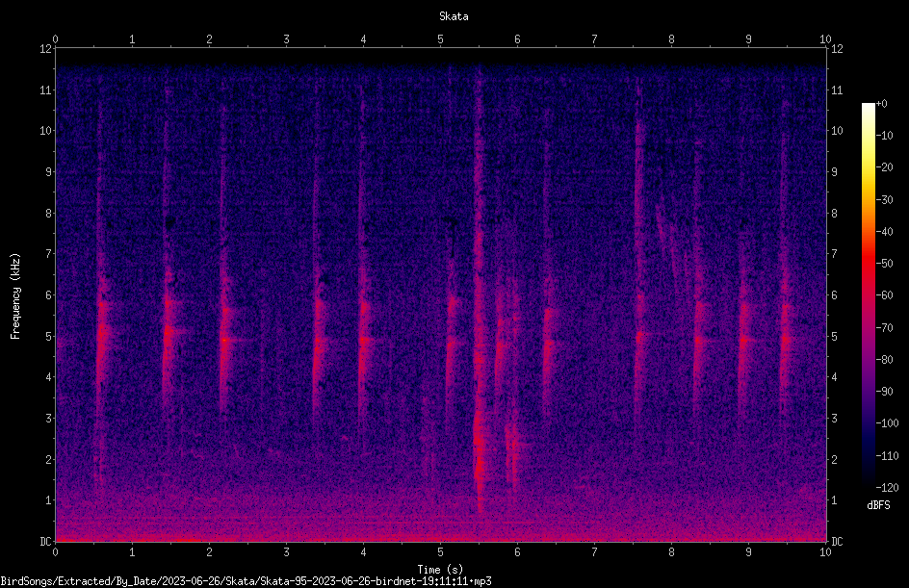Click "0" on the bottom time axis

tap(55, 552)
